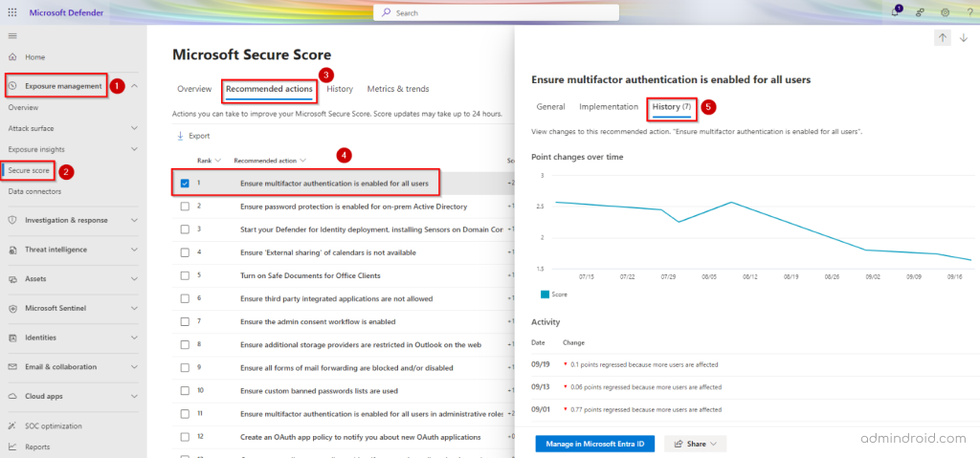Collapse navigation with the hamburger menu icon

pyautogui.click(x=12, y=35)
